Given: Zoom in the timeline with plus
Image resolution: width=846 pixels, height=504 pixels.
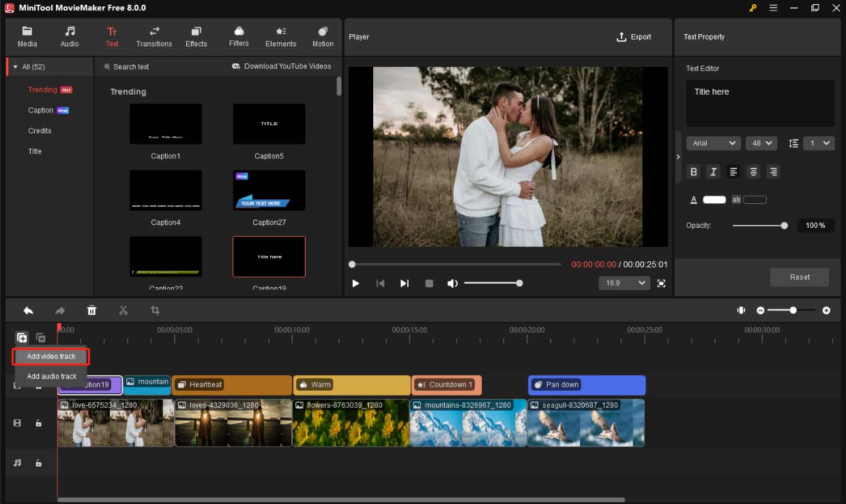Looking at the screenshot, I should 826,310.
